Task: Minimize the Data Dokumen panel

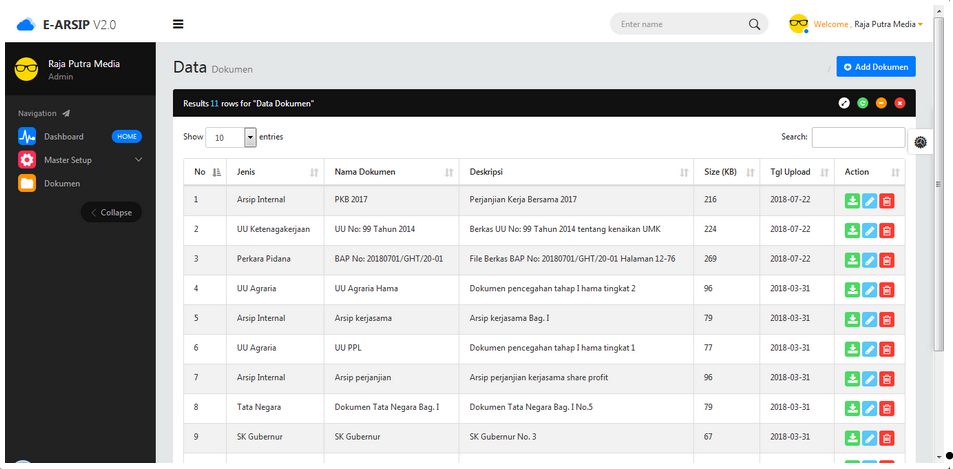Action: pyautogui.click(x=881, y=103)
